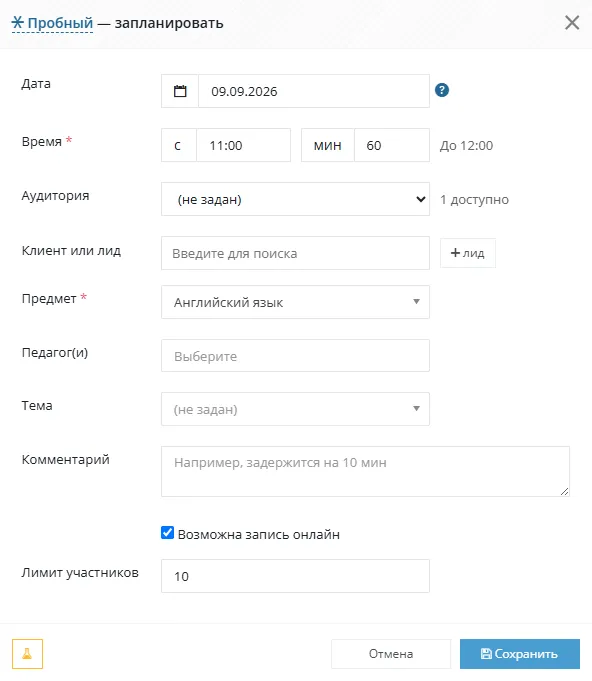
Task: Click the asterisk icon before Пробный
Action: pos(17,22)
